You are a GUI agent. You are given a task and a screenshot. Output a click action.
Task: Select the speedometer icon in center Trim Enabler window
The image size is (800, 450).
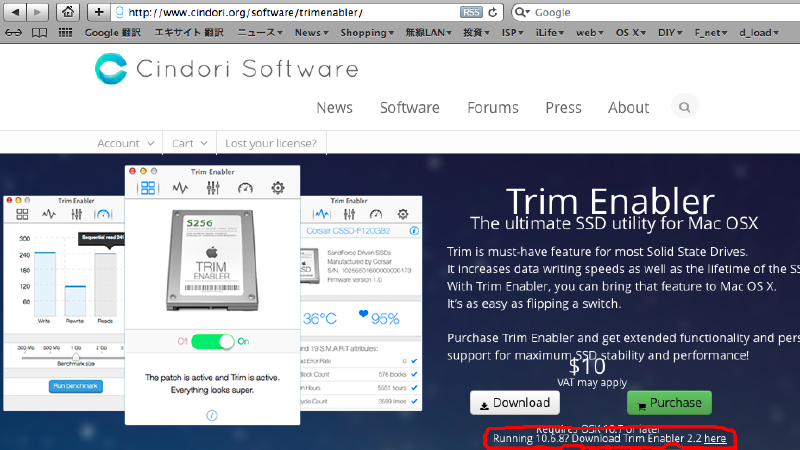coord(245,188)
